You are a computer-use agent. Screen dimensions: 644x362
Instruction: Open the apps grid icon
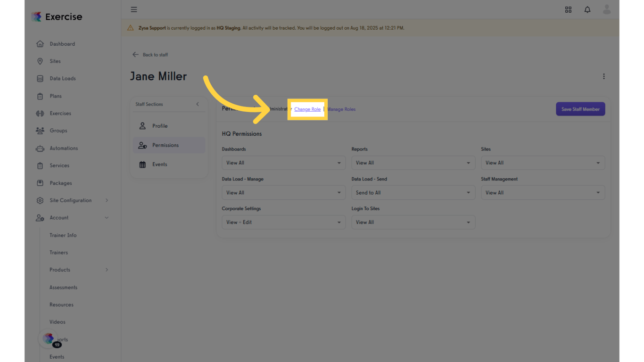click(568, 9)
